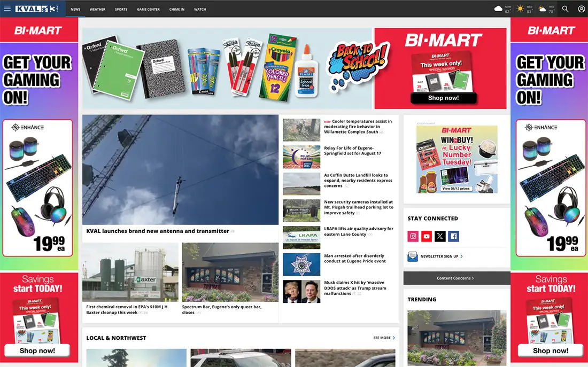Viewport: 588px width, 367px height.
Task: Open the hamburger menu icon
Action: (7, 9)
